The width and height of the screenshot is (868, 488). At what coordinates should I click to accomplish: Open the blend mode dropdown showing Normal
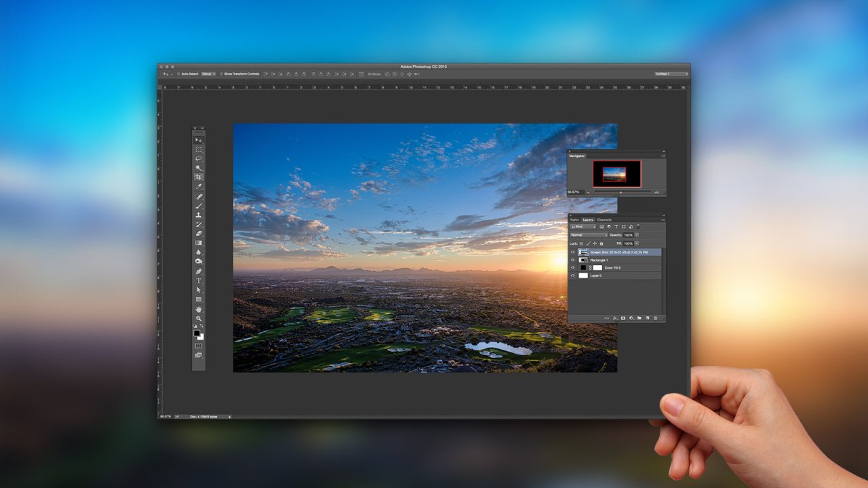(588, 235)
